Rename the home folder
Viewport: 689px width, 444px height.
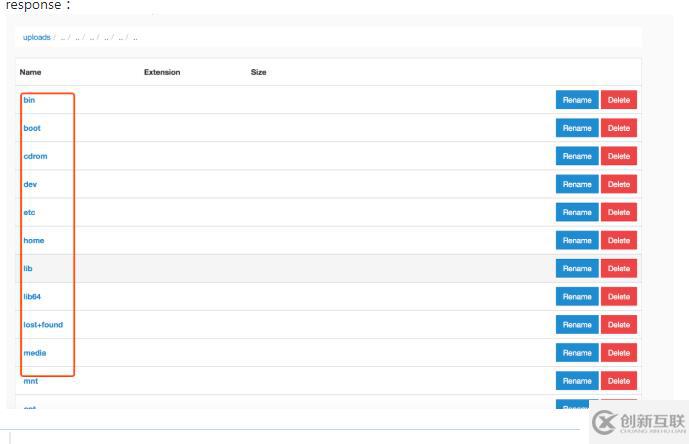577,240
